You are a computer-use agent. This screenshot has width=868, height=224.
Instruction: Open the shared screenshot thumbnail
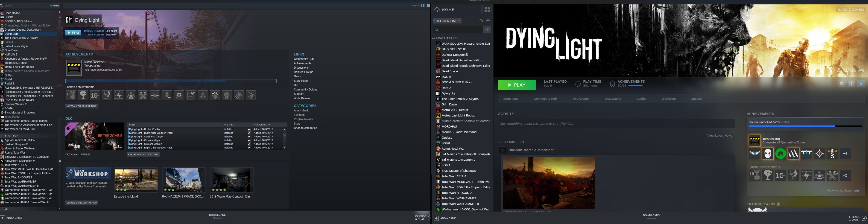pyautogui.click(x=549, y=183)
